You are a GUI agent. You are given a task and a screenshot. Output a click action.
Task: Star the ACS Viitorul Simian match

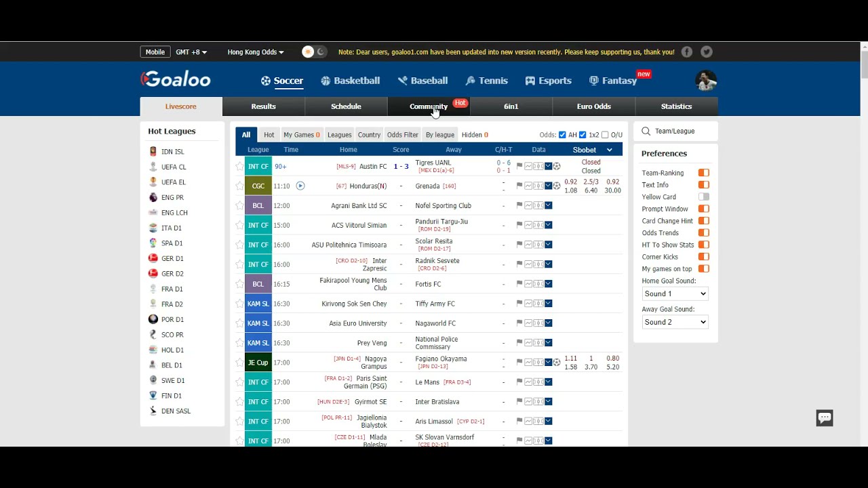pos(239,225)
